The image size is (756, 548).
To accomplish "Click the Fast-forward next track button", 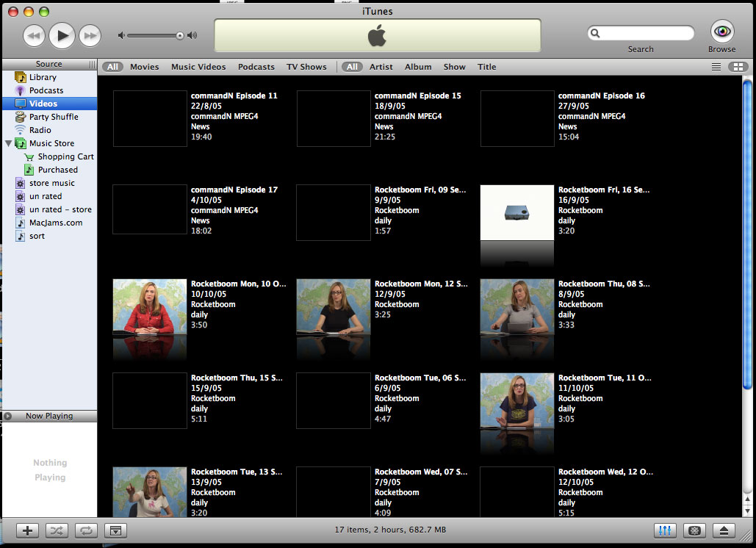I will [x=90, y=35].
